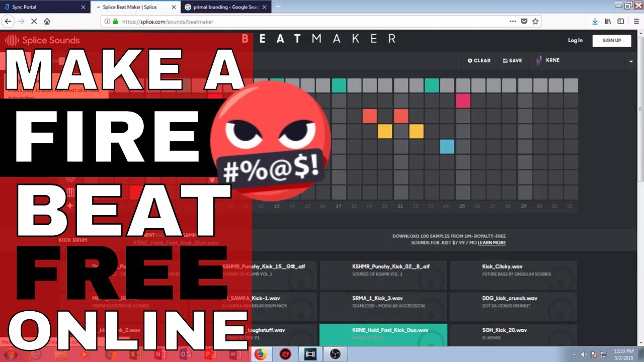Expand the pack list caret beside KRNE
Image resolution: width=644 pixels, height=362 pixels.
pyautogui.click(x=631, y=61)
